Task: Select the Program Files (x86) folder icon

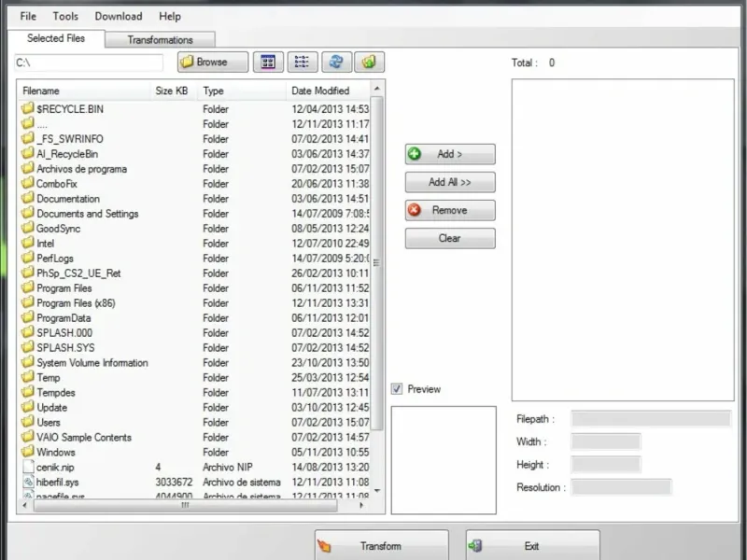Action: click(28, 301)
